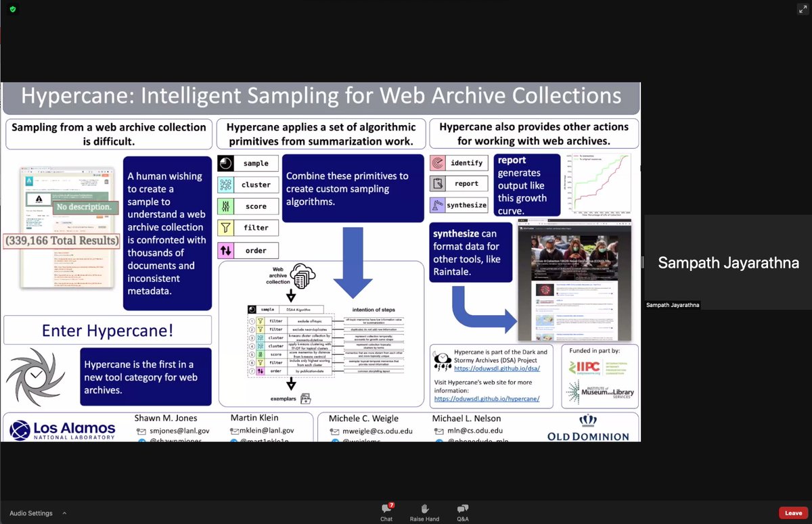This screenshot has height=524, width=812.
Task: Click 'Hypercane applies a set of algorithmic primitives' heading
Action: tap(322, 134)
